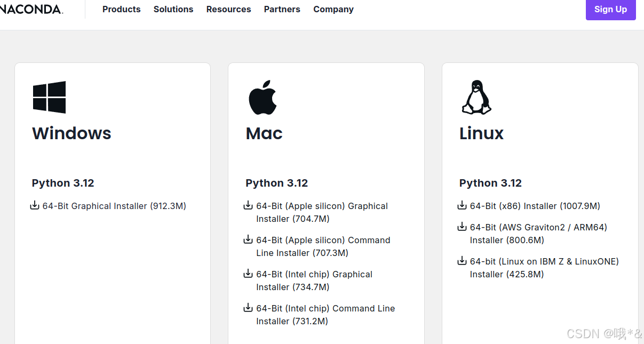Download 64-Bit (Intel chip) Graphical Installer (734.7M)

pos(314,281)
